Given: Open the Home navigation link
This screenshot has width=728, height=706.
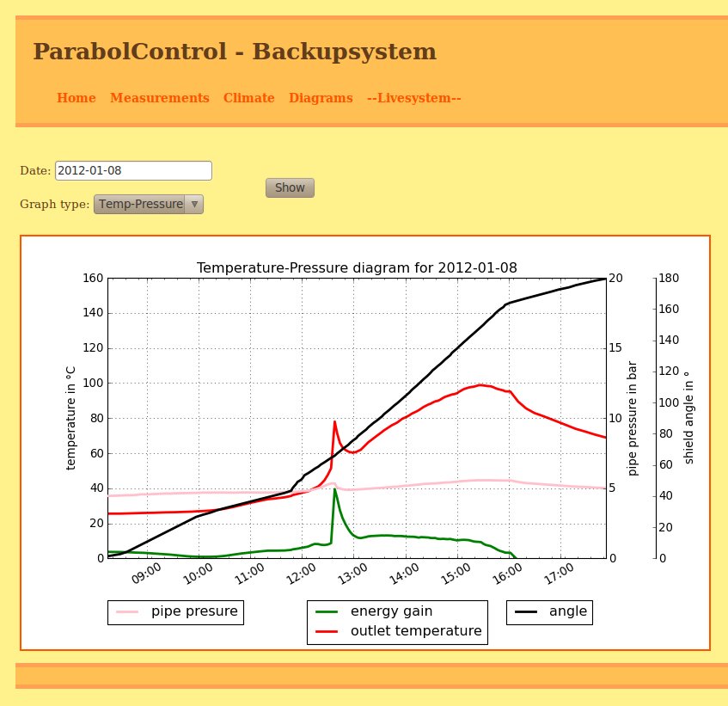Looking at the screenshot, I should [76, 99].
